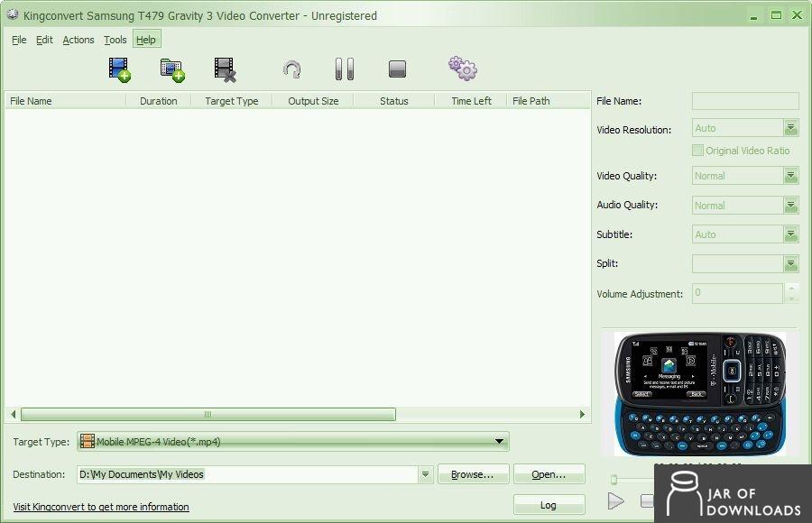Expand the Audio Quality dropdown

click(x=790, y=205)
